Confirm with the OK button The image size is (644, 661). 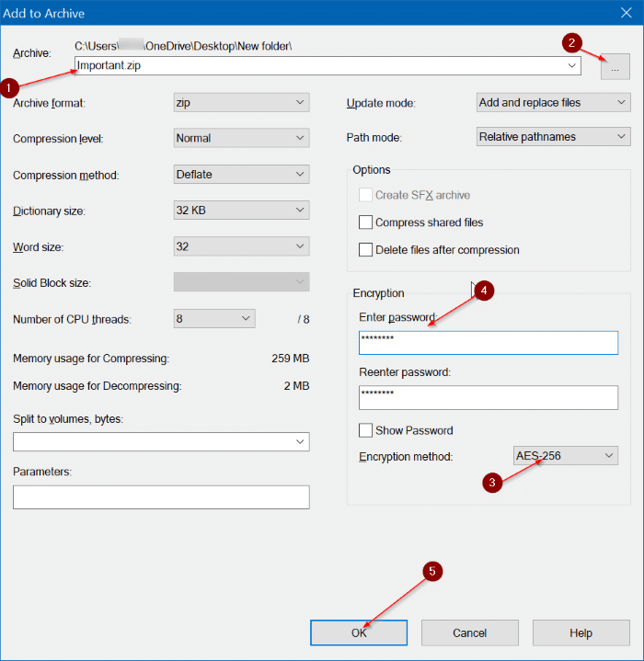(x=359, y=633)
